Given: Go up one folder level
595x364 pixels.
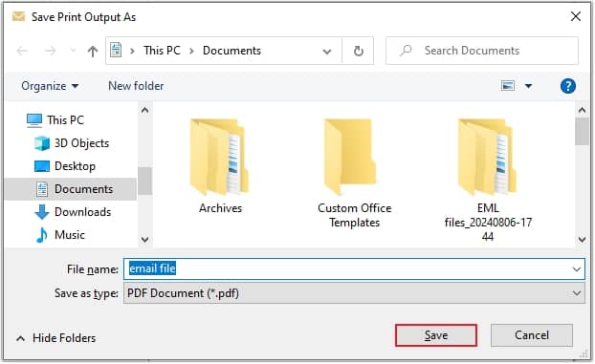Looking at the screenshot, I should (93, 51).
